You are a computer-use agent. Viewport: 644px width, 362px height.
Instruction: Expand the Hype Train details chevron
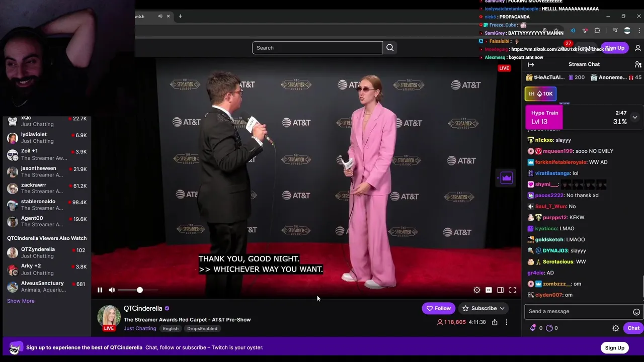(635, 117)
